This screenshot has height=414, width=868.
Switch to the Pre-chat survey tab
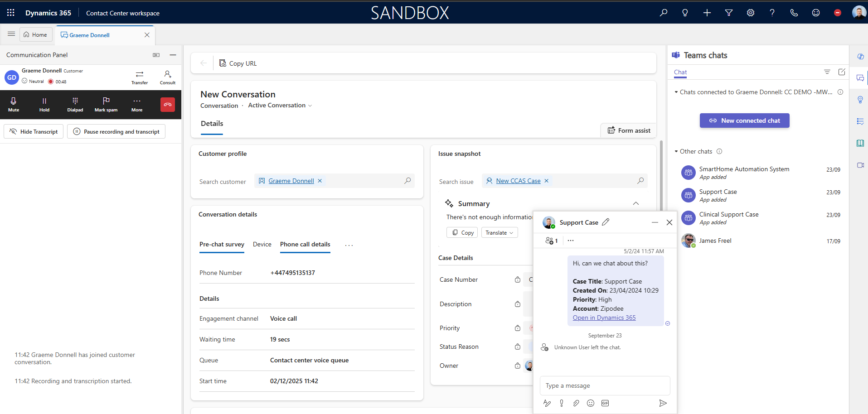(222, 245)
